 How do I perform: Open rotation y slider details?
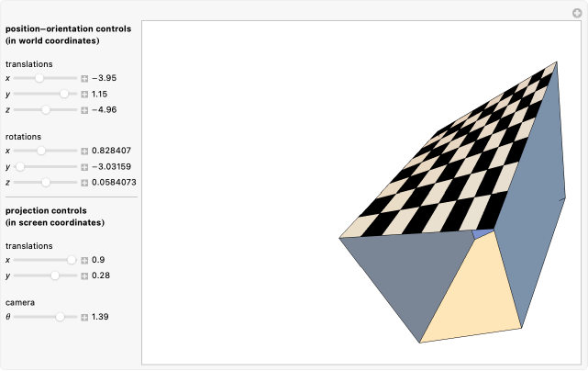(x=84, y=167)
